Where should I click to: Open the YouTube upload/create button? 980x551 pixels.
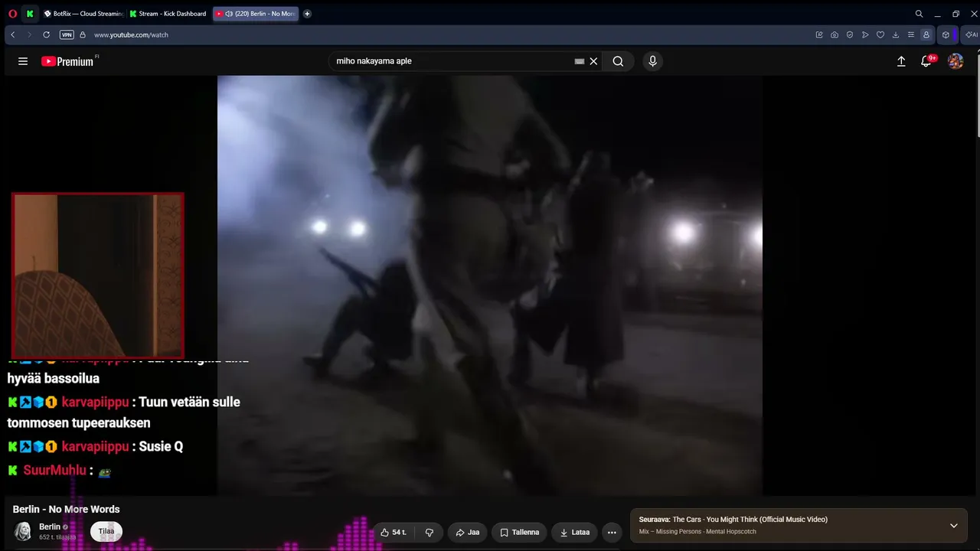coord(901,61)
